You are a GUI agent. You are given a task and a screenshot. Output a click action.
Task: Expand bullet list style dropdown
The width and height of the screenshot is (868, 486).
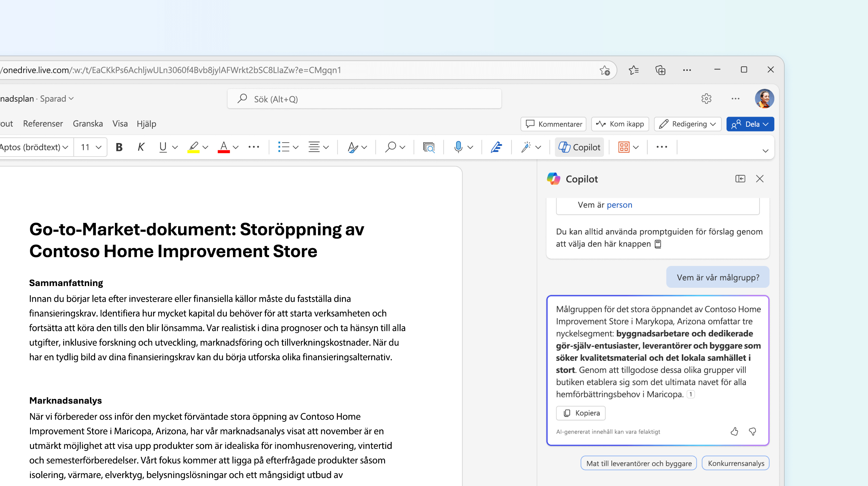tap(296, 147)
